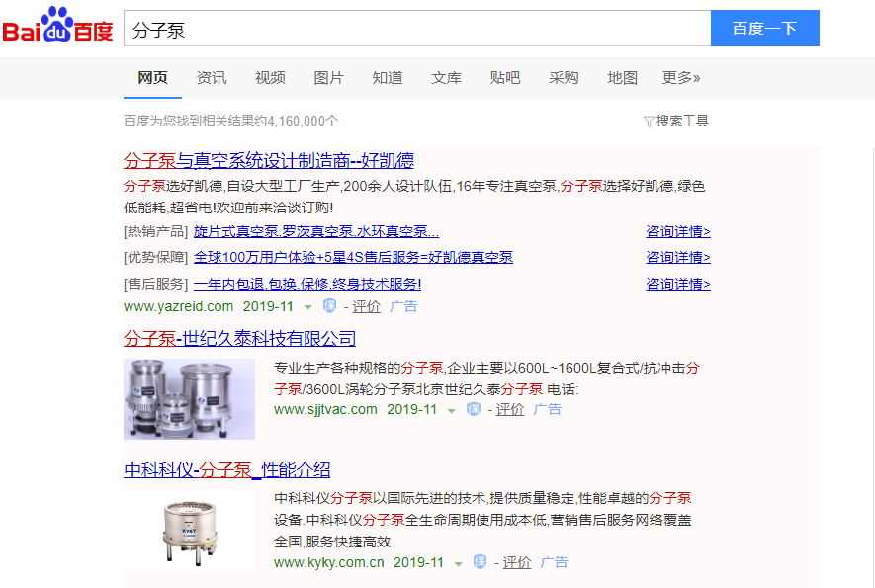Open result 中科科仪-分子泵_性能介绍
The image size is (875, 588).
(x=227, y=469)
